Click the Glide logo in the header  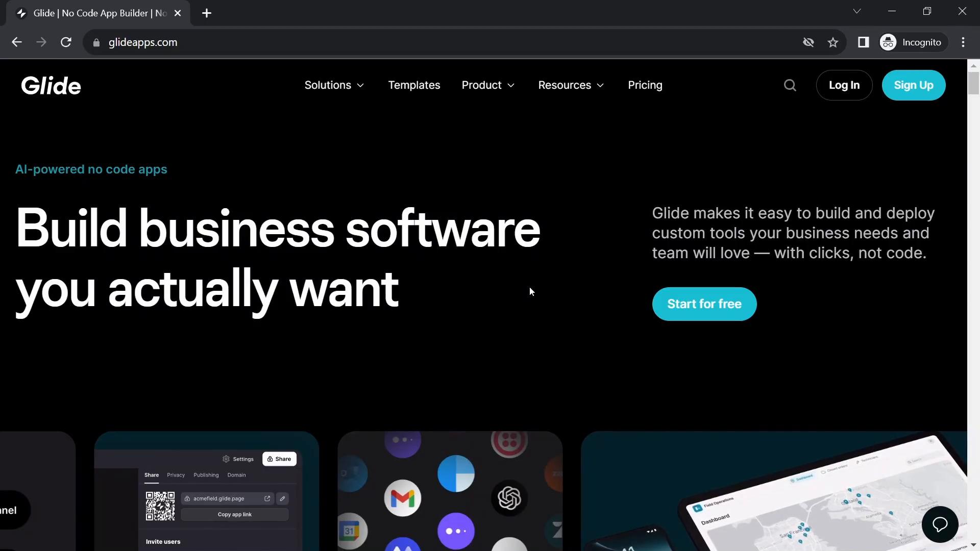[51, 85]
